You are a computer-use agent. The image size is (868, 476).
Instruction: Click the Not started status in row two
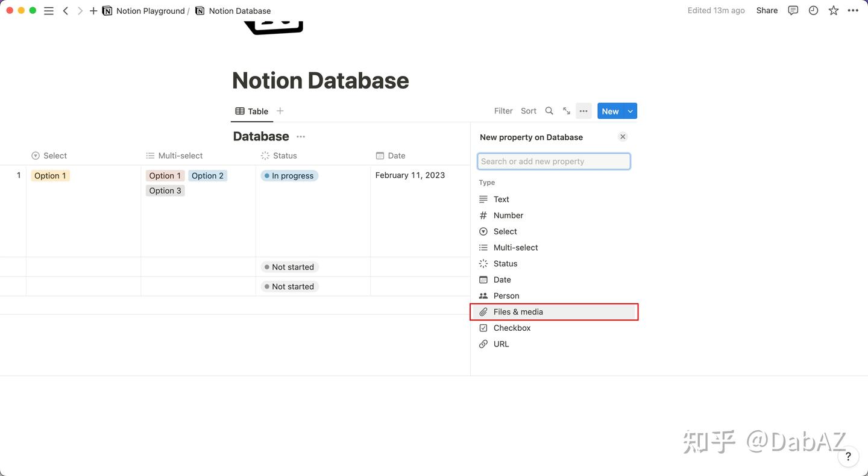tap(289, 266)
